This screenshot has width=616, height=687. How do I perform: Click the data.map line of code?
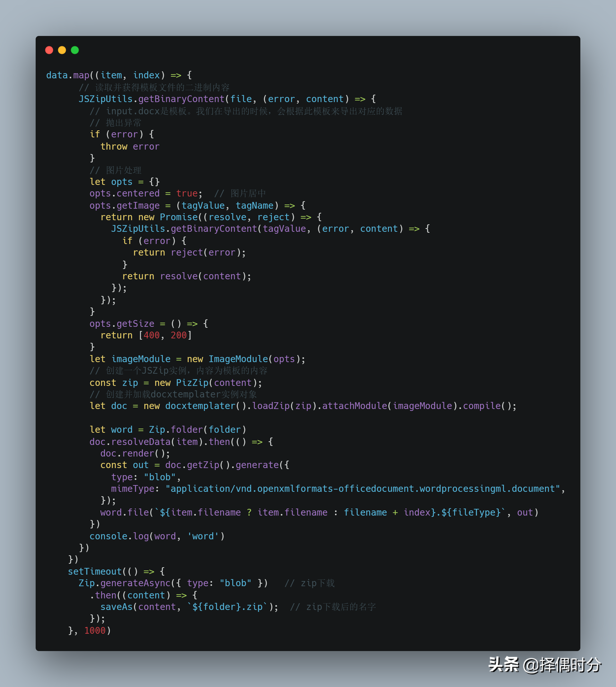tap(119, 75)
